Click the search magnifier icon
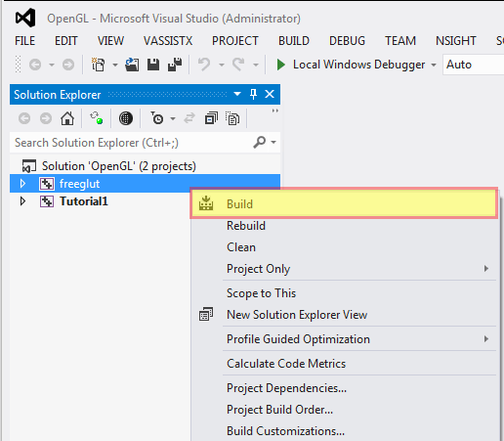Image resolution: width=504 pixels, height=441 pixels. [x=260, y=142]
